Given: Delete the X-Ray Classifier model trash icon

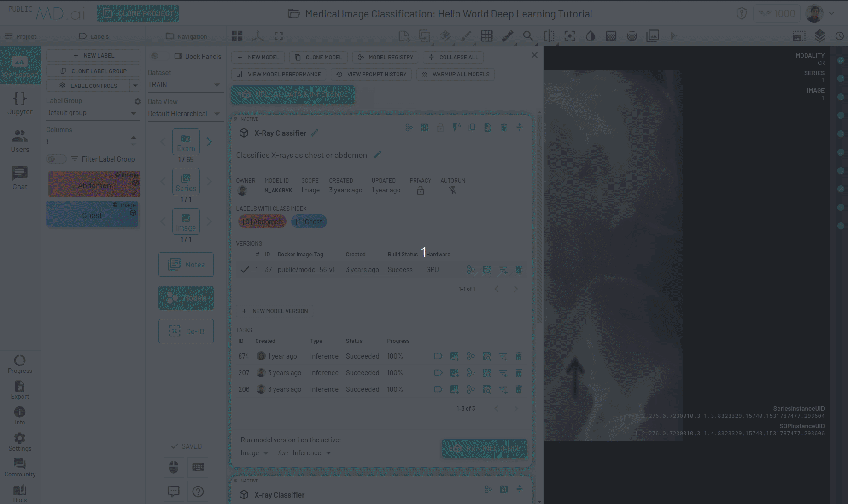Looking at the screenshot, I should click(x=503, y=127).
